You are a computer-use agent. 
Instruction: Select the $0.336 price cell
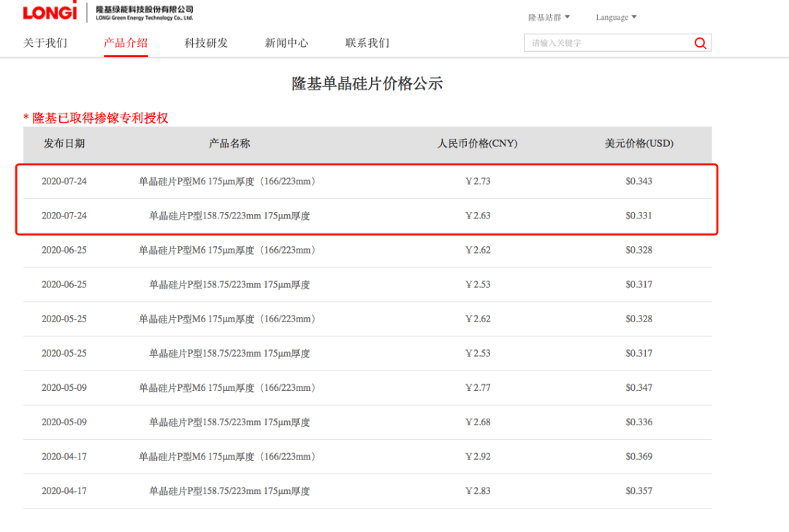click(x=639, y=422)
